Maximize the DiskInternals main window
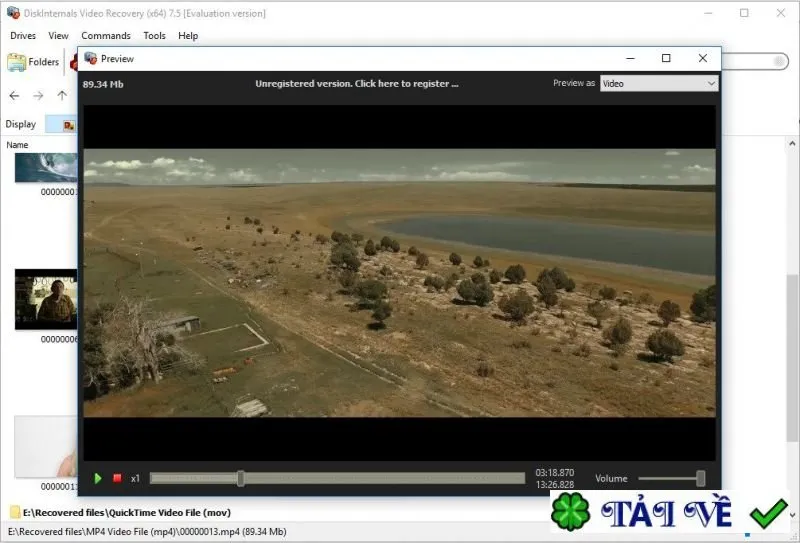Screen dimensions: 800x543 (744, 13)
